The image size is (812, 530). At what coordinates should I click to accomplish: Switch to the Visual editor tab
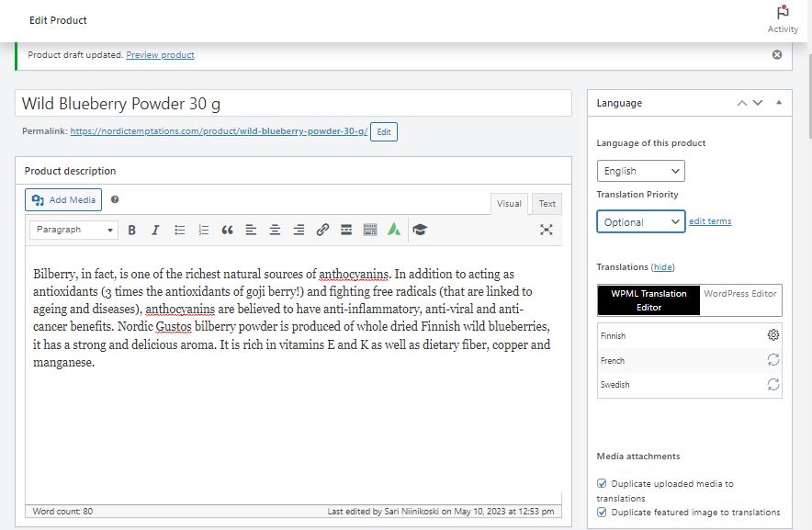(509, 204)
